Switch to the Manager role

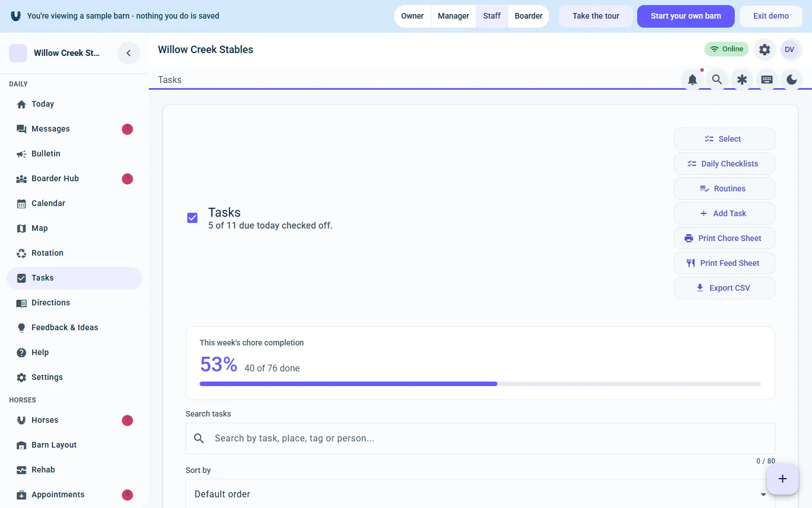[x=453, y=16]
